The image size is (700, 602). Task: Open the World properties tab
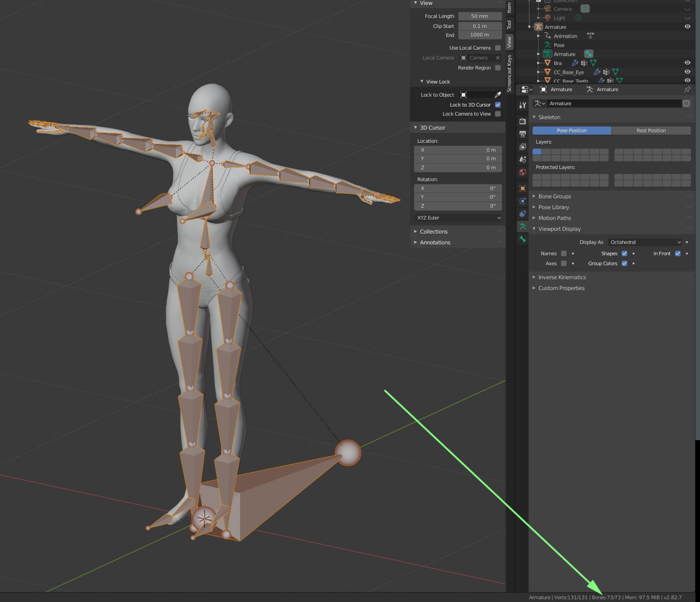523,172
